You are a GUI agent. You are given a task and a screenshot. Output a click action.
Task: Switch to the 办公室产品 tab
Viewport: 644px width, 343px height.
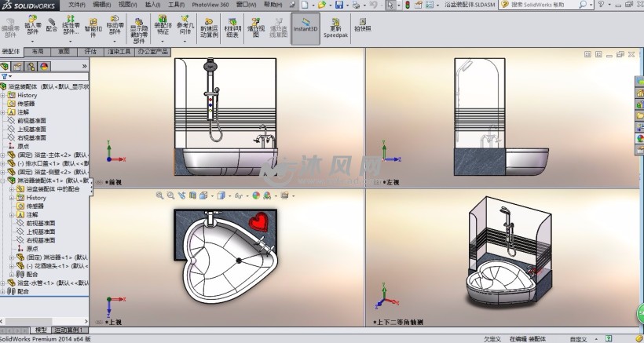153,52
